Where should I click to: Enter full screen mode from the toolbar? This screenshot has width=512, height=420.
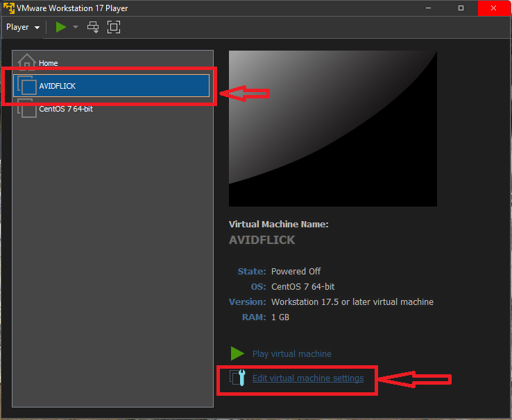[114, 27]
